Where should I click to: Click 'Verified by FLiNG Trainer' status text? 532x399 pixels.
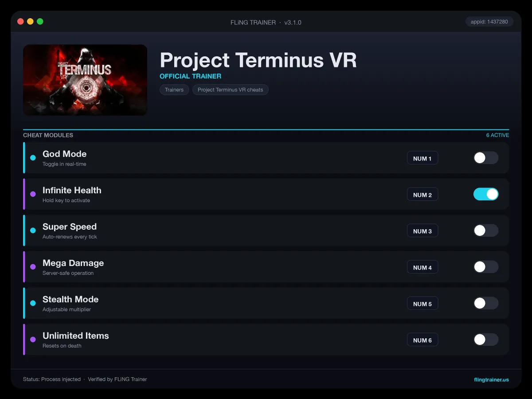tap(117, 379)
